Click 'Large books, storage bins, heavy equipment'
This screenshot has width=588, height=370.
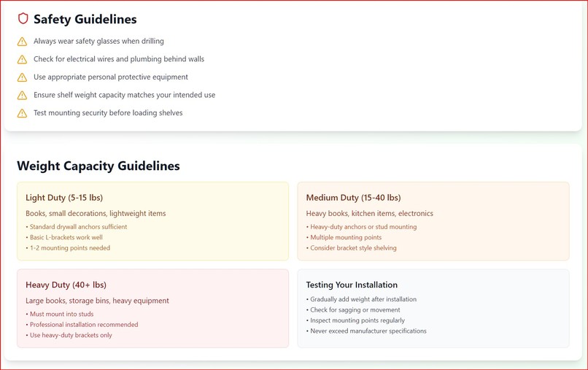click(97, 301)
